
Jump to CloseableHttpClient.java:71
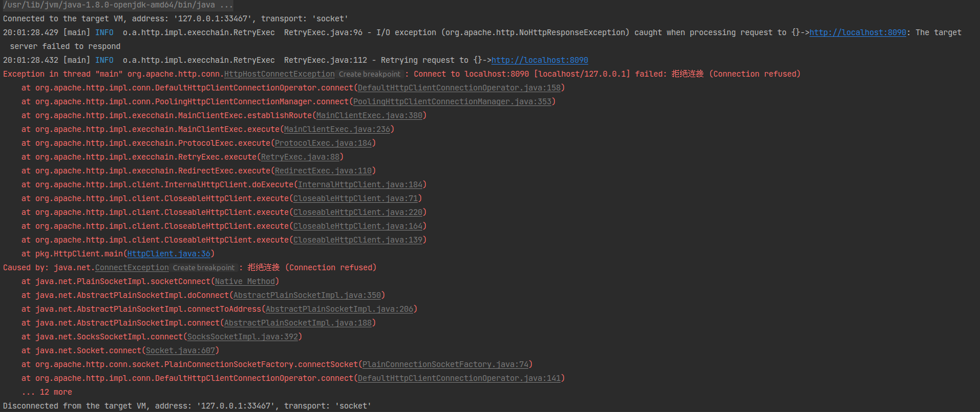tap(355, 198)
